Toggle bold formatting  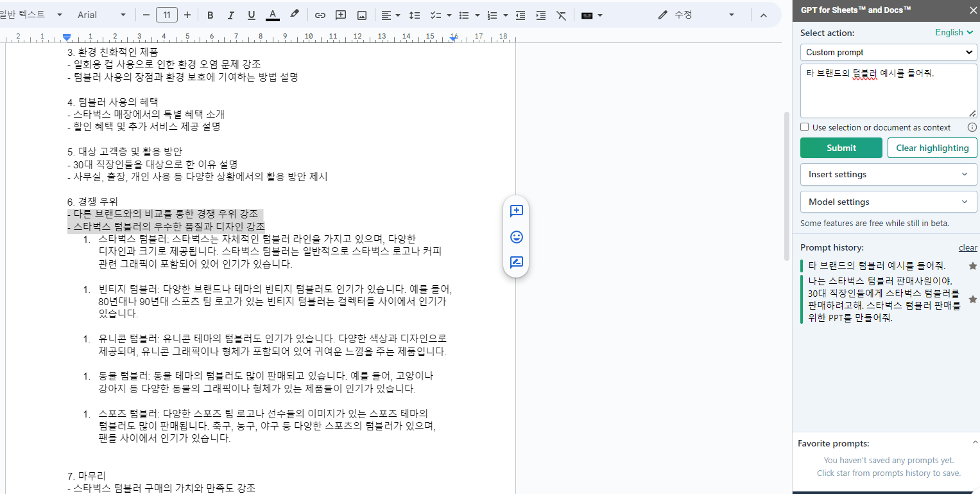pos(211,15)
